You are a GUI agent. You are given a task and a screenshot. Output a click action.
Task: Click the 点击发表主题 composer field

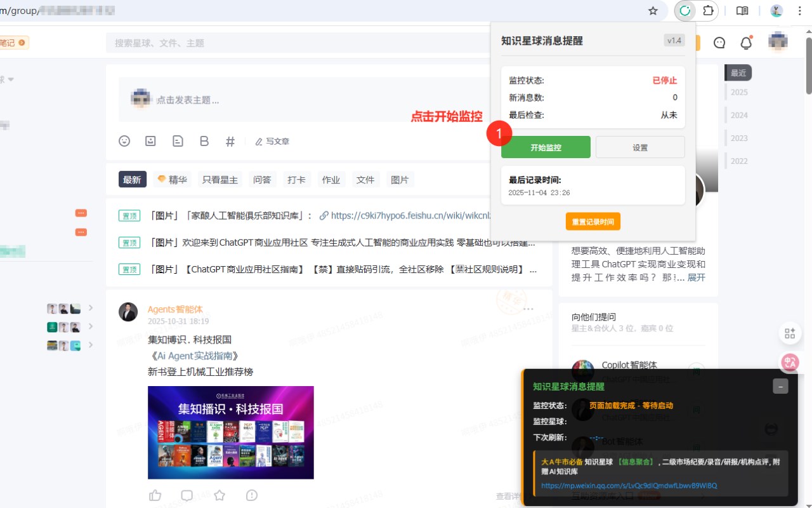[x=304, y=100]
